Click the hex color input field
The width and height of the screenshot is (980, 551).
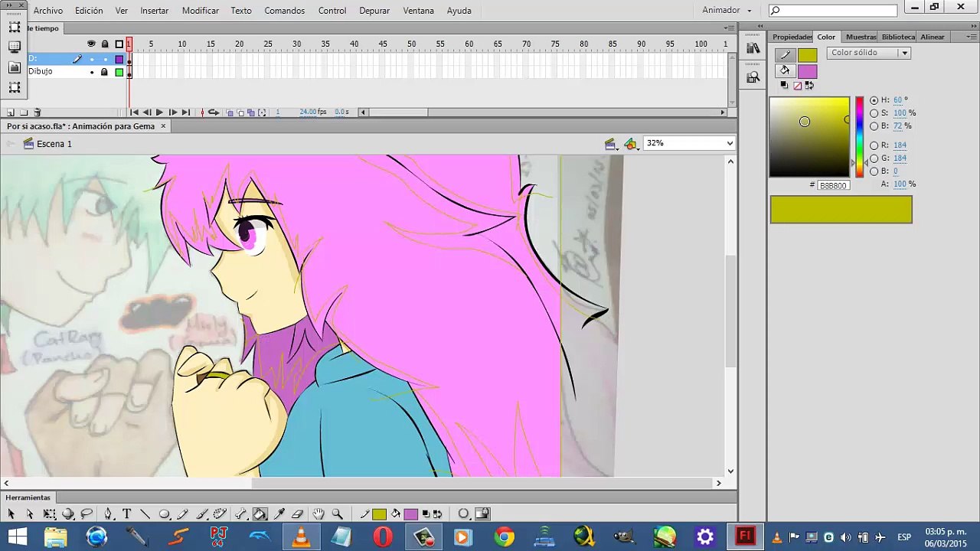(x=832, y=185)
